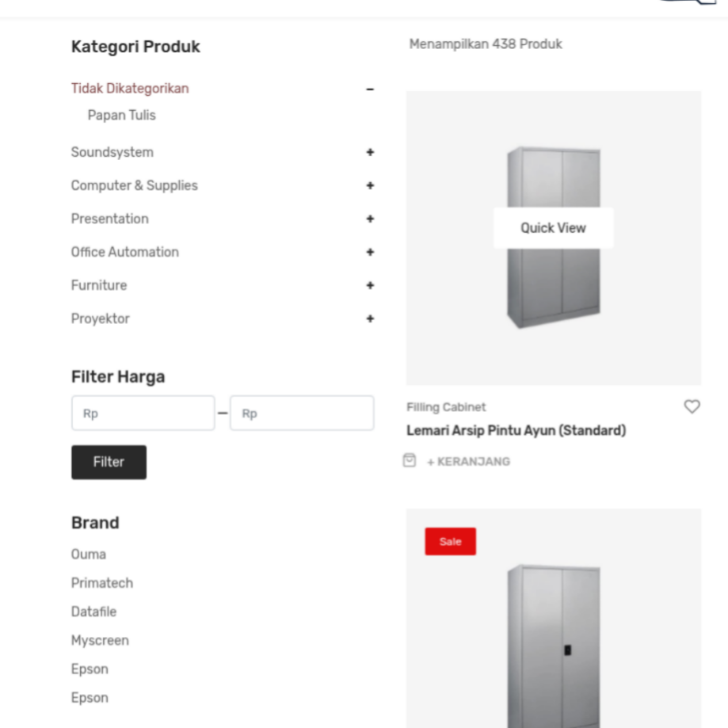
Task: Expand the Computer & Supplies category
Action: coord(370,185)
